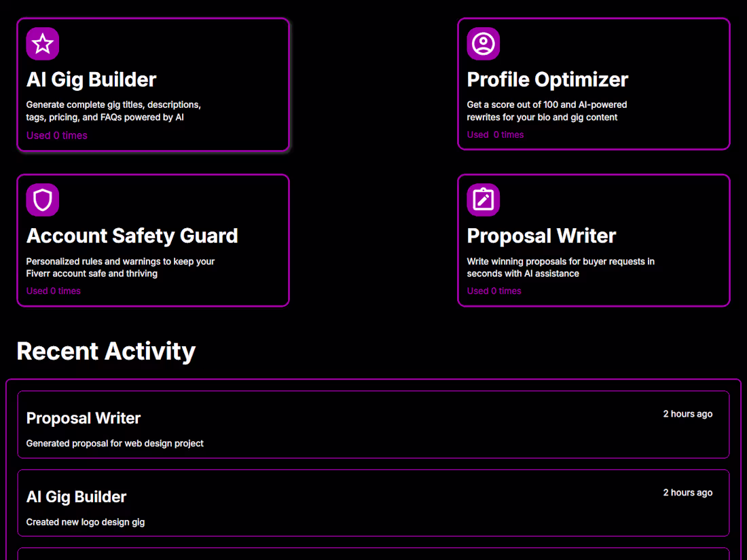The width and height of the screenshot is (747, 560).
Task: Click 'Used 0 times' under Profile Optimizer
Action: (x=495, y=135)
